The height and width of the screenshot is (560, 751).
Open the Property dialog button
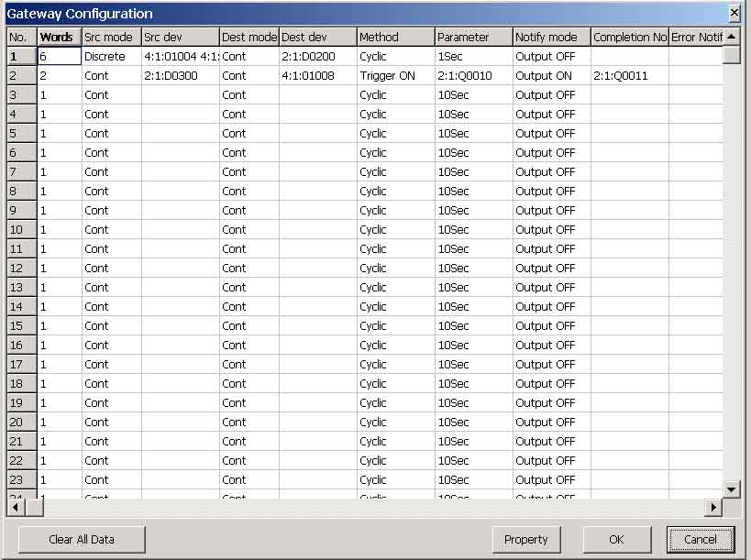(x=526, y=540)
